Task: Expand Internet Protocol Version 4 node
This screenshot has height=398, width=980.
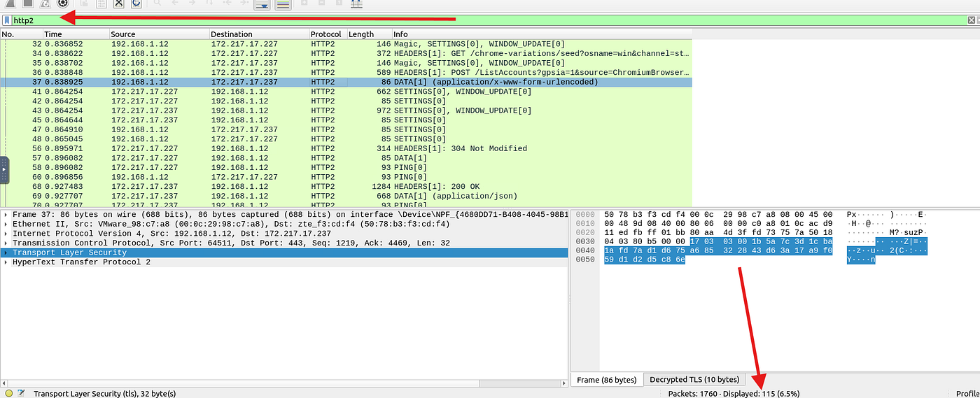Action: click(x=6, y=234)
